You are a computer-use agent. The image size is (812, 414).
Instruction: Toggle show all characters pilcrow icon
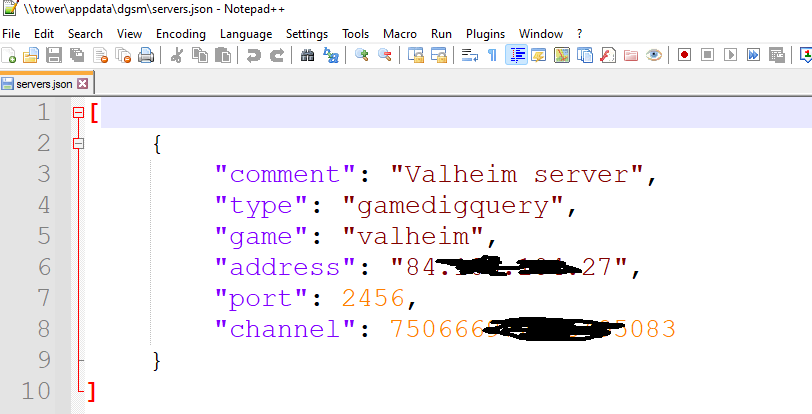[x=492, y=54]
